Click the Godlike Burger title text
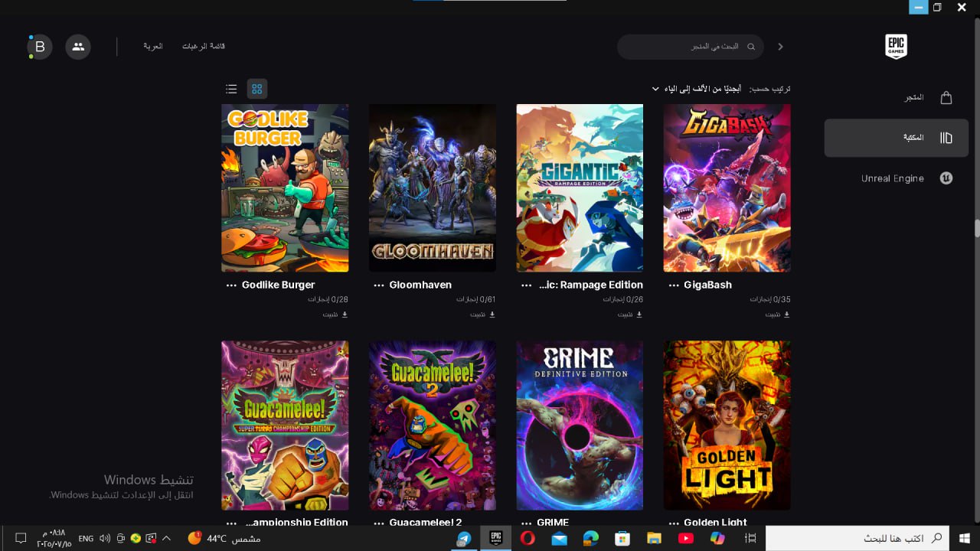Screen dimensions: 980x551 tap(278, 285)
